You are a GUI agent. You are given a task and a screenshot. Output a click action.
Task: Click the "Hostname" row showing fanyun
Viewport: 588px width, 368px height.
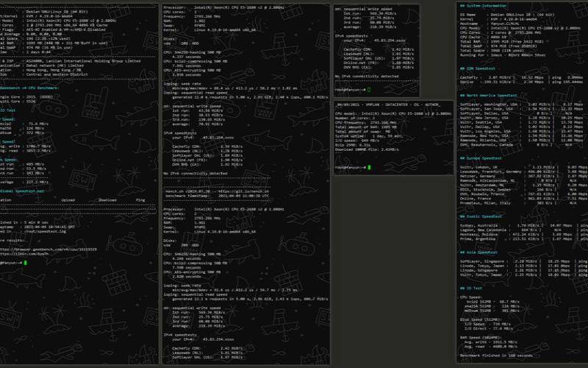point(489,24)
